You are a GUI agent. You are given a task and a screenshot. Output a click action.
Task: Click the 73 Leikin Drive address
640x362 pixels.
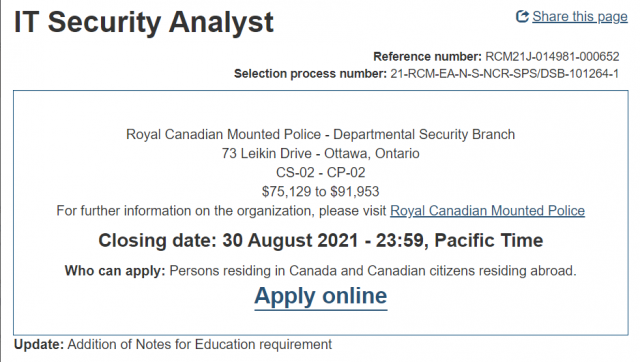[320, 153]
